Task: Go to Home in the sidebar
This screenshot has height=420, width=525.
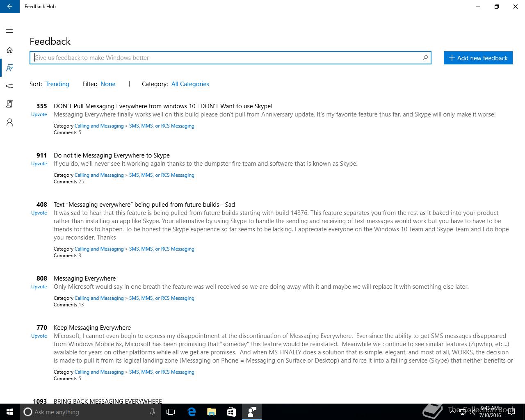Action: 9,50
